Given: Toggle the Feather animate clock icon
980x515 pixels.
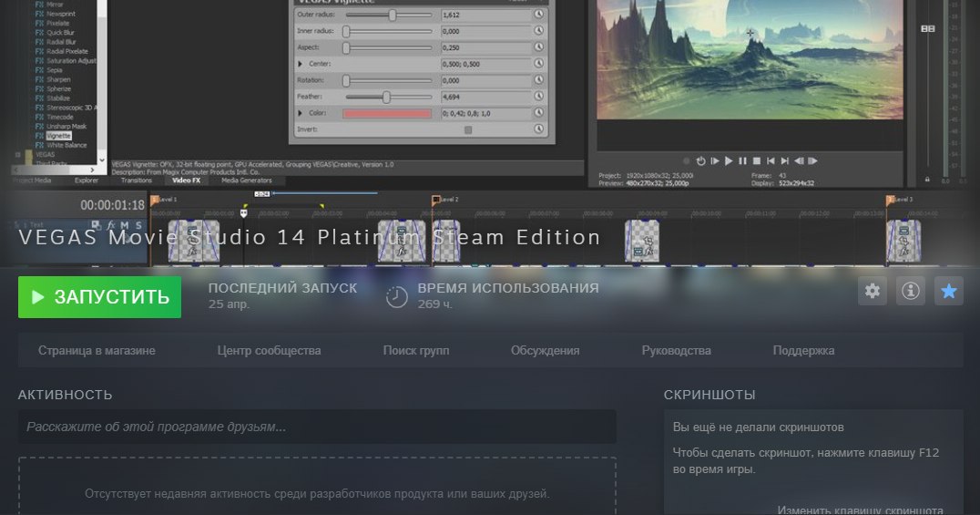Looking at the screenshot, I should (539, 97).
